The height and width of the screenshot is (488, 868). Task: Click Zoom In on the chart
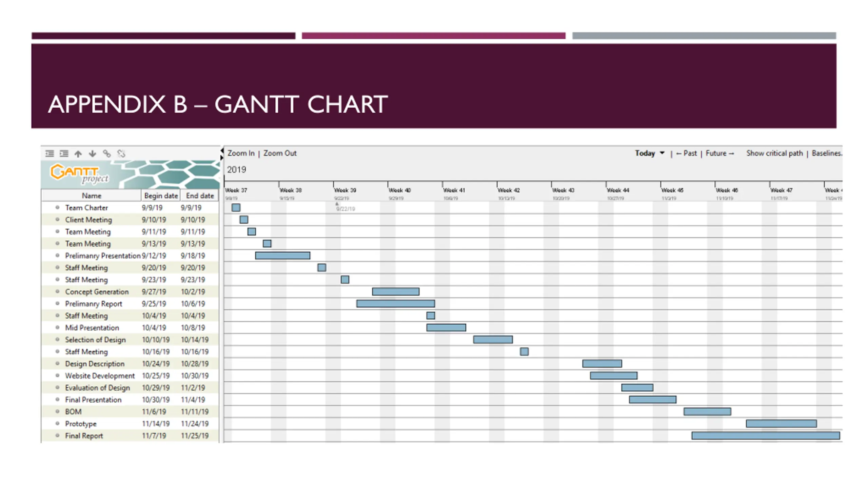pyautogui.click(x=241, y=153)
